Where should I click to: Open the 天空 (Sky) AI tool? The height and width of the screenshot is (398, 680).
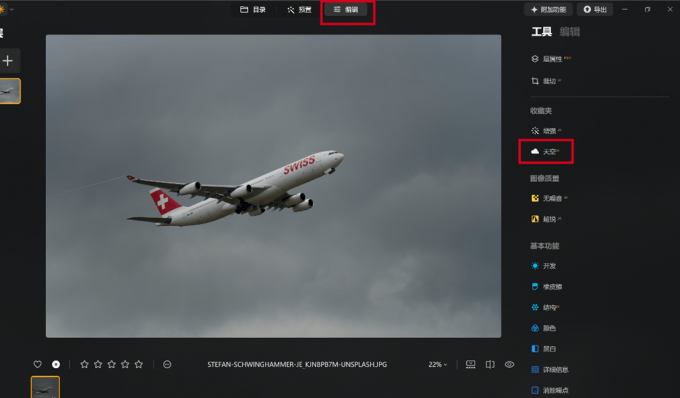pos(546,151)
